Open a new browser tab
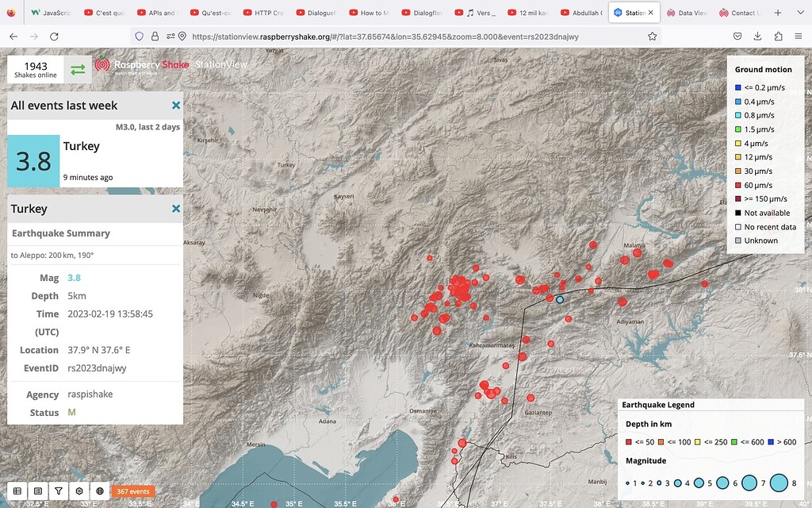Image resolution: width=812 pixels, height=508 pixels. coord(778,13)
